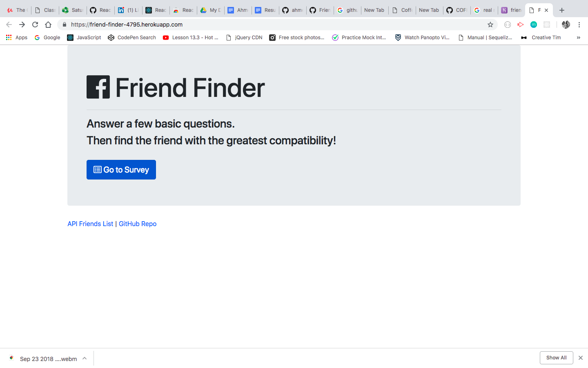
Task: Open the Free stock photos bookmark
Action: 297,38
